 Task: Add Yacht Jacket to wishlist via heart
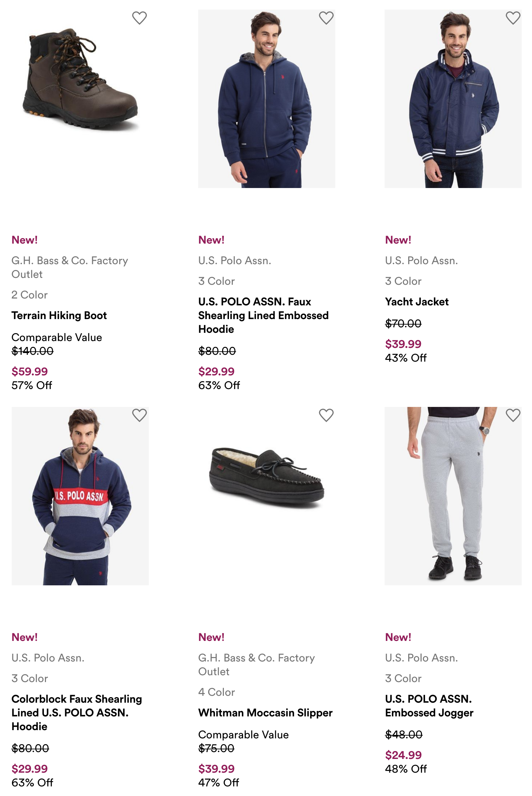pos(513,18)
